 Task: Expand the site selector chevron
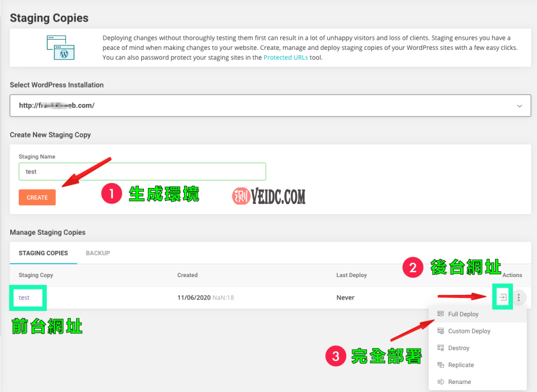(x=519, y=105)
